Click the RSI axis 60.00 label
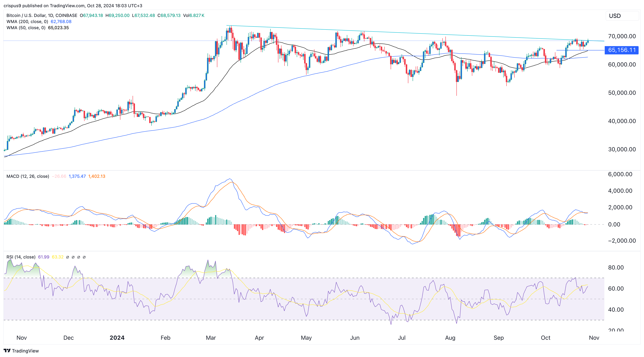644x357 pixels. 616,289
